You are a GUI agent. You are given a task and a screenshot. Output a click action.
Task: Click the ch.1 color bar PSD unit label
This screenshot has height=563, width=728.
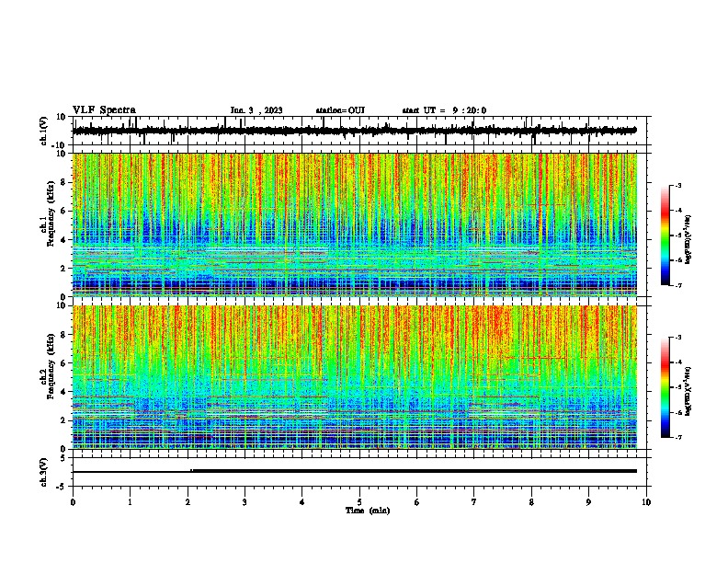click(688, 240)
